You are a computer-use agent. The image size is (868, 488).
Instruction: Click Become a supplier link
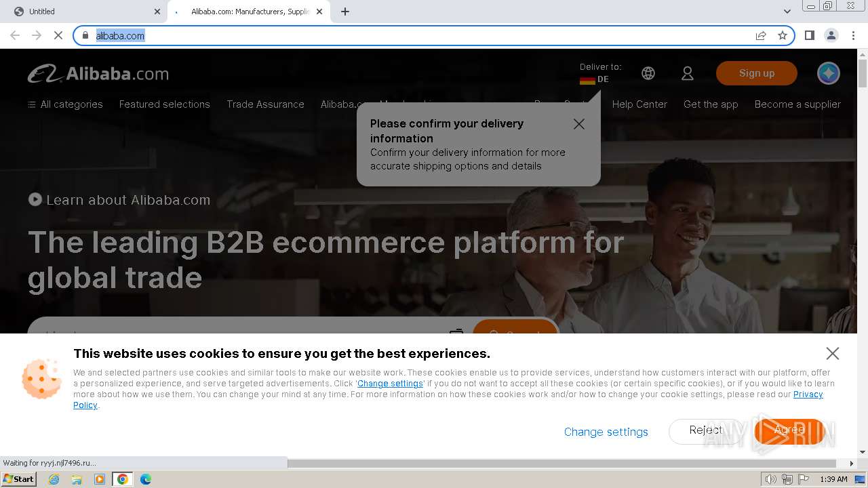797,104
